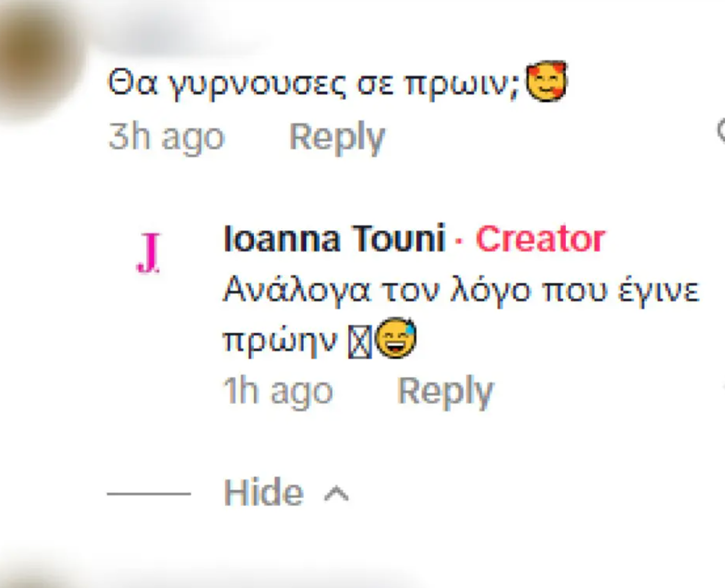Click the pink "Creator" badge
Image resolution: width=725 pixels, height=588 pixels.
(x=540, y=239)
